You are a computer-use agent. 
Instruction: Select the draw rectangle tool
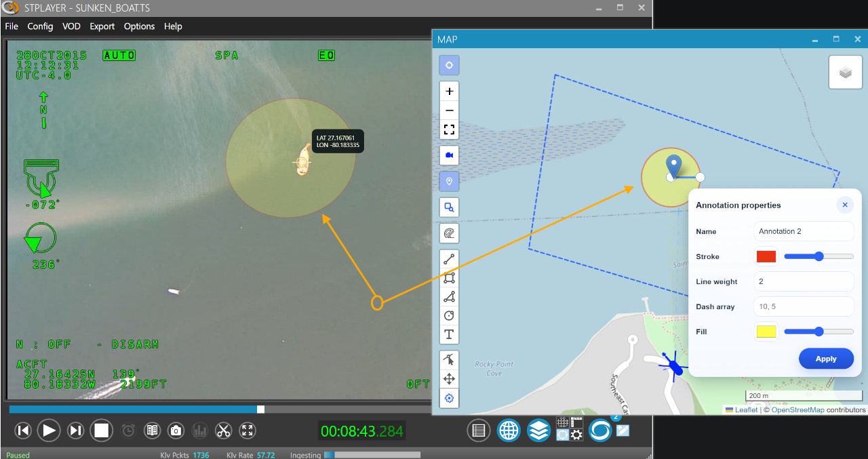tap(449, 278)
